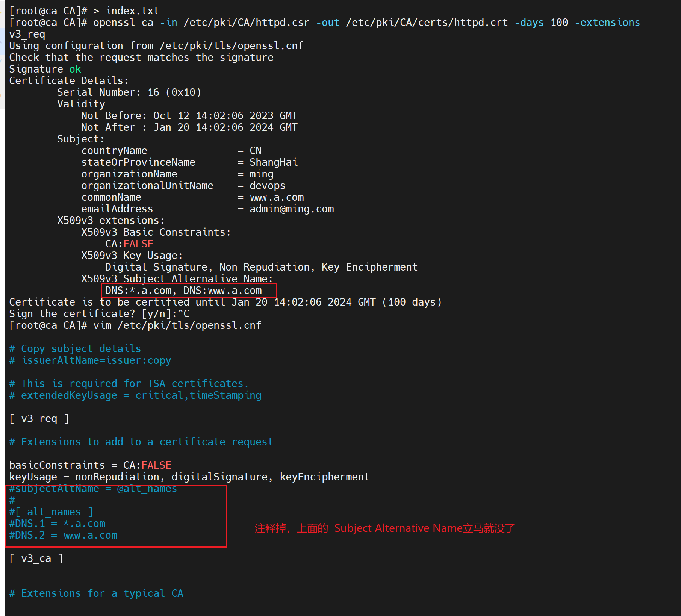
Task: Click the 'Serial Number: 16 (0x10)' line
Action: [x=129, y=92]
